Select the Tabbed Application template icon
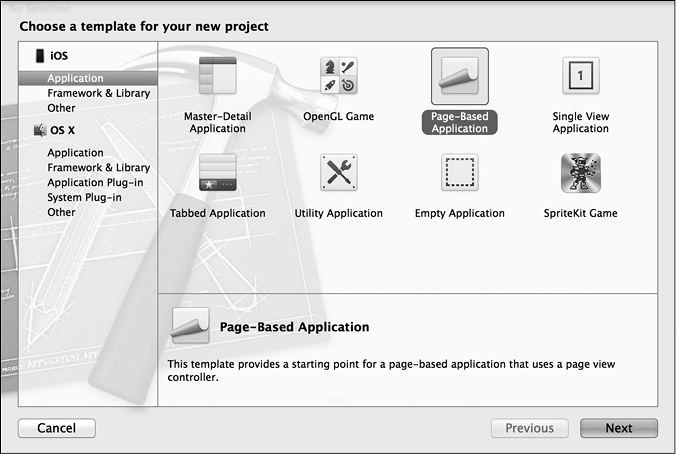 (218, 173)
